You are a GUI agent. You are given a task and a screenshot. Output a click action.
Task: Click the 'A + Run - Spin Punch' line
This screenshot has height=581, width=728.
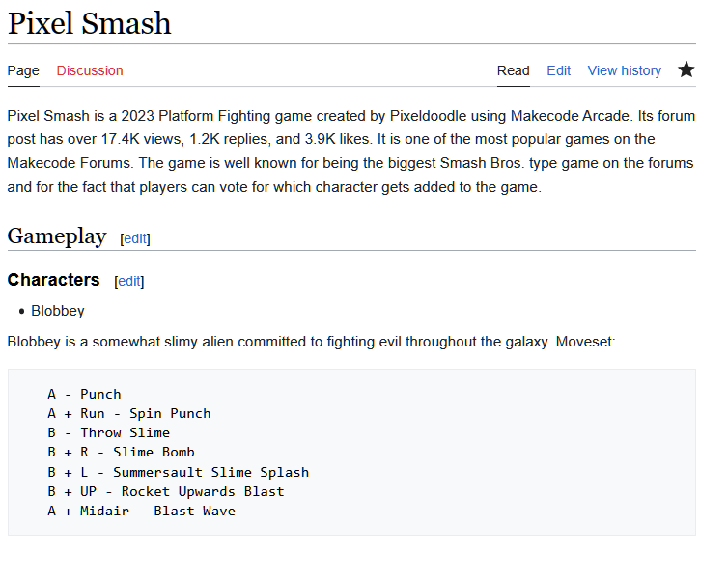click(x=128, y=413)
